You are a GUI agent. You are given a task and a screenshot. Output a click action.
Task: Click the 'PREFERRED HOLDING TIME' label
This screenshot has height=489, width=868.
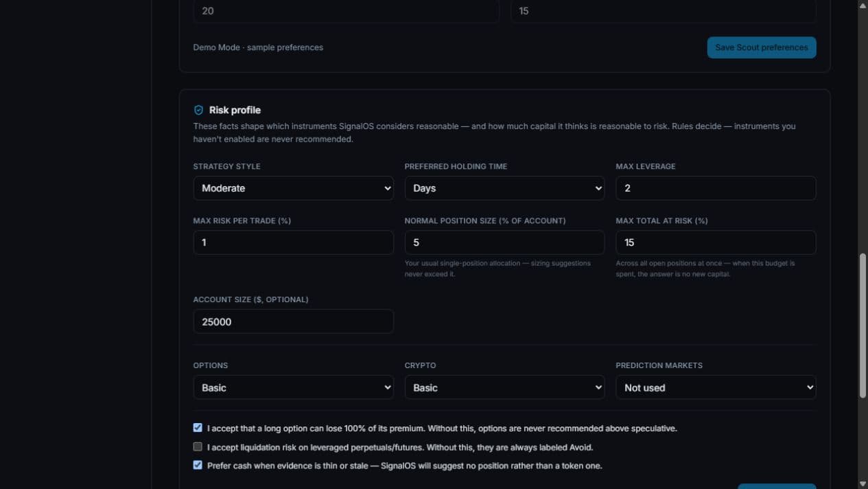click(456, 166)
